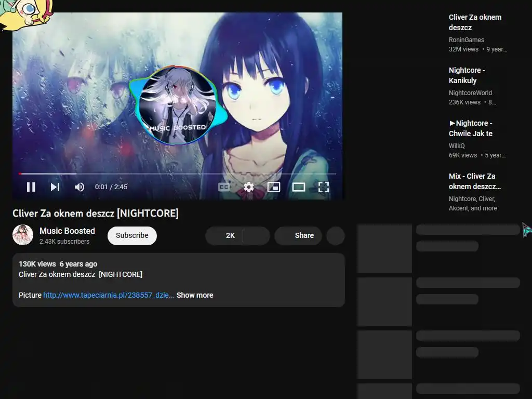Click the WilkQ channel name
Viewport: 532px width, 399px height.
click(457, 146)
